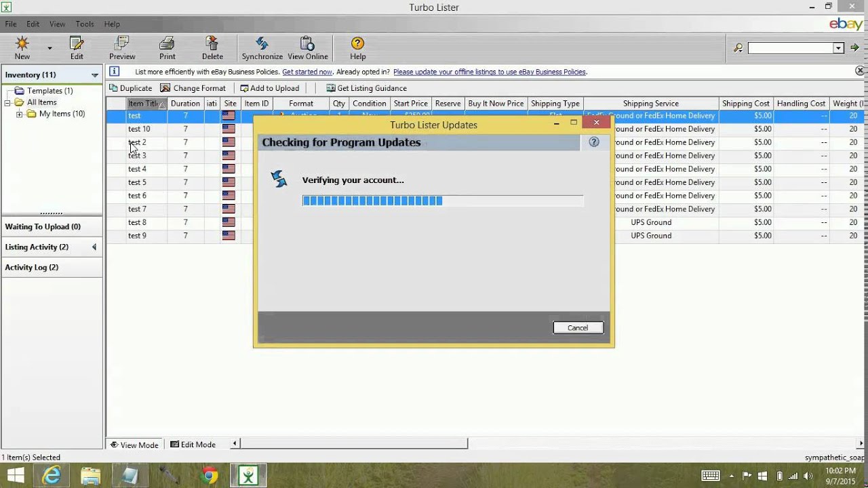
Task: Click inside the search input box
Action: (x=791, y=48)
